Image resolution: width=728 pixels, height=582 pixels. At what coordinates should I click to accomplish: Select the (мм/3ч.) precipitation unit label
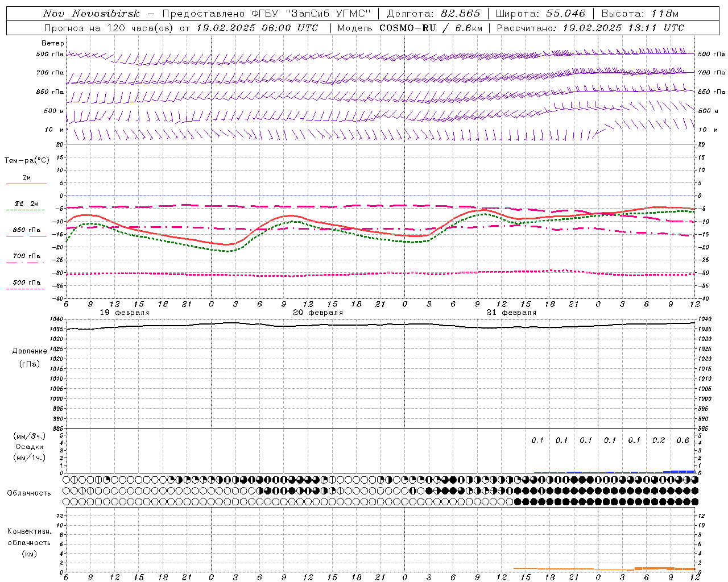[30, 436]
